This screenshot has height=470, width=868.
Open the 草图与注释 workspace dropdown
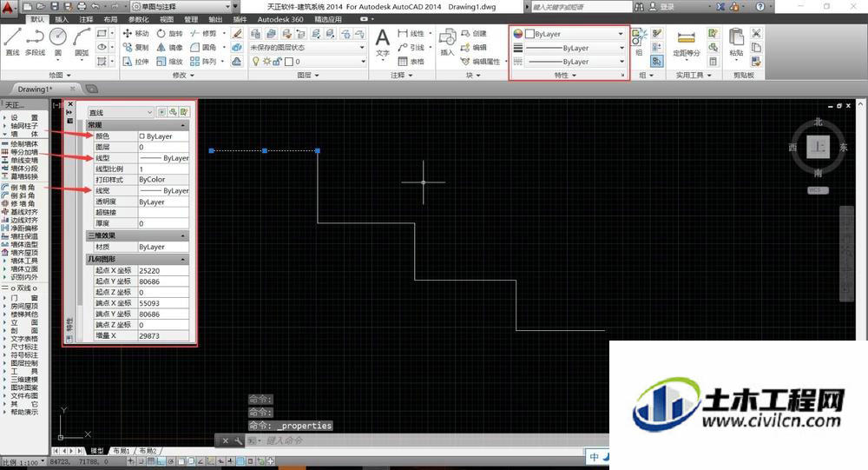(181, 7)
